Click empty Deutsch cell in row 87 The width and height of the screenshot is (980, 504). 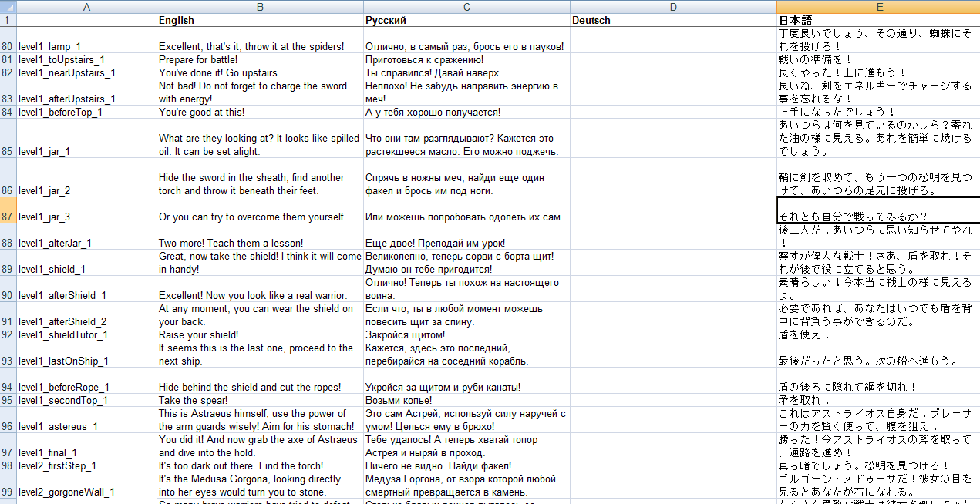pos(673,210)
